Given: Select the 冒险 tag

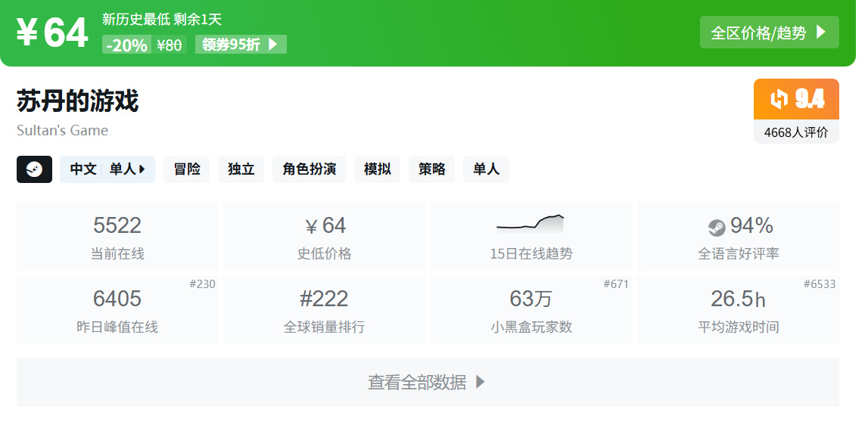Looking at the screenshot, I should 187,169.
